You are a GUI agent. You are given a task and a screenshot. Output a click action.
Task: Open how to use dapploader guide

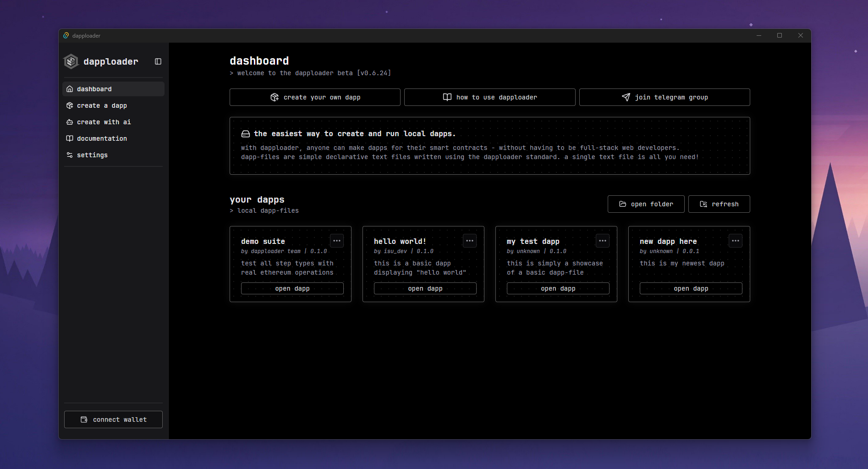click(x=489, y=97)
